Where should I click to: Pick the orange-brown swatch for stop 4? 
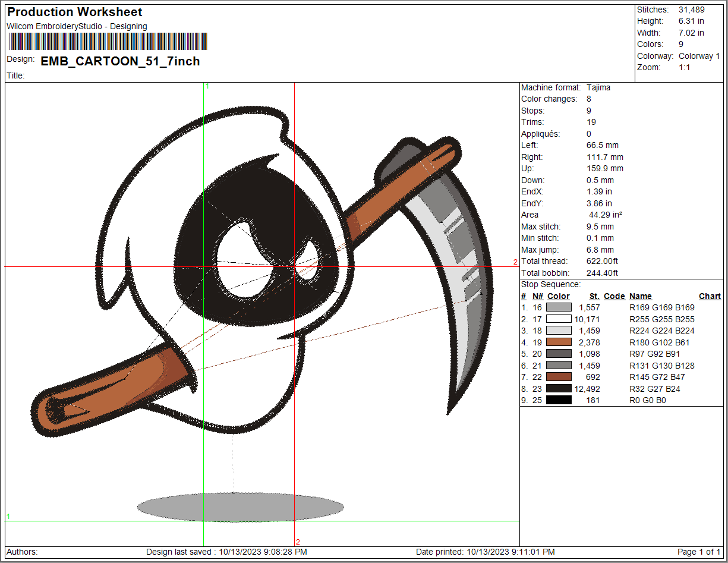pyautogui.click(x=559, y=342)
